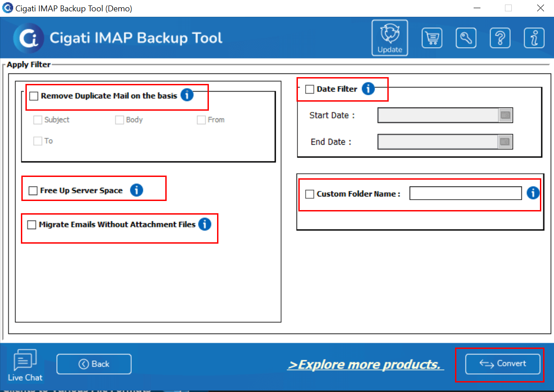The width and height of the screenshot is (554, 392).
Task: Click the key activation icon
Action: pos(466,38)
